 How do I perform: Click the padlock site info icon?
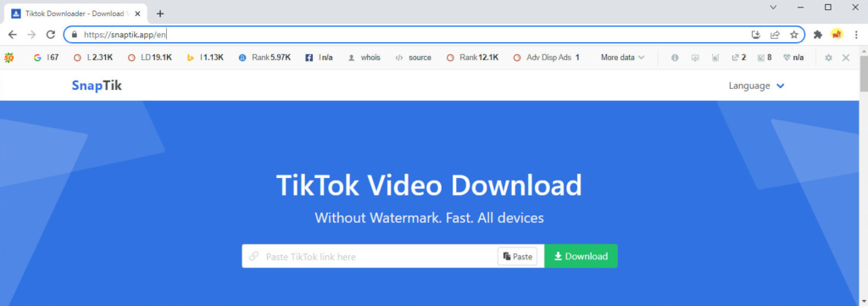click(x=75, y=34)
